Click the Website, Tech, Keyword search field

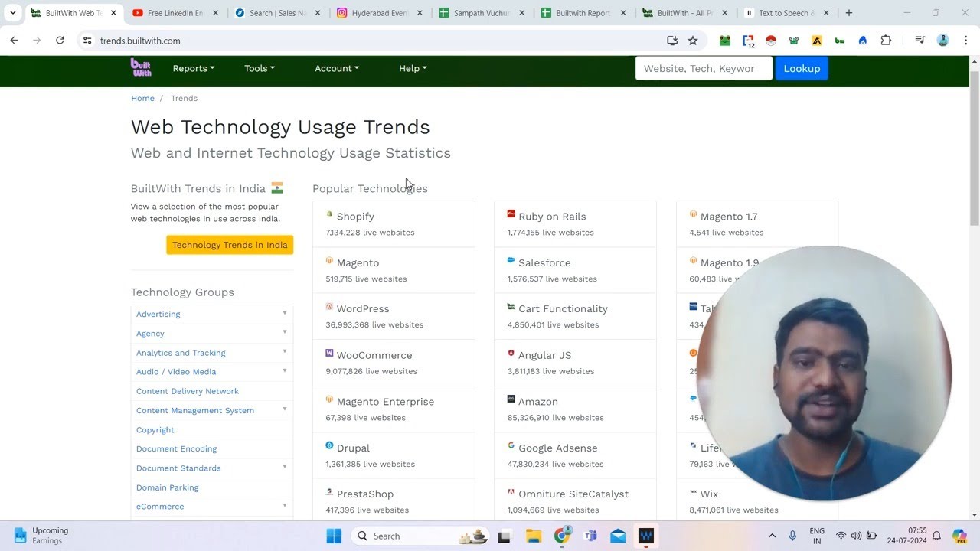coord(704,68)
